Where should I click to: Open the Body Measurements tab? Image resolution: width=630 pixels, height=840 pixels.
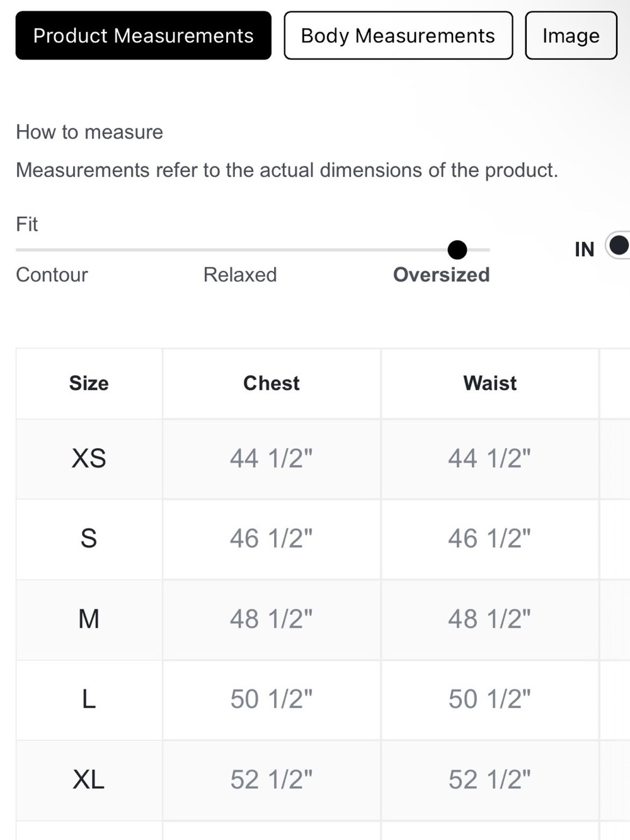click(x=398, y=35)
